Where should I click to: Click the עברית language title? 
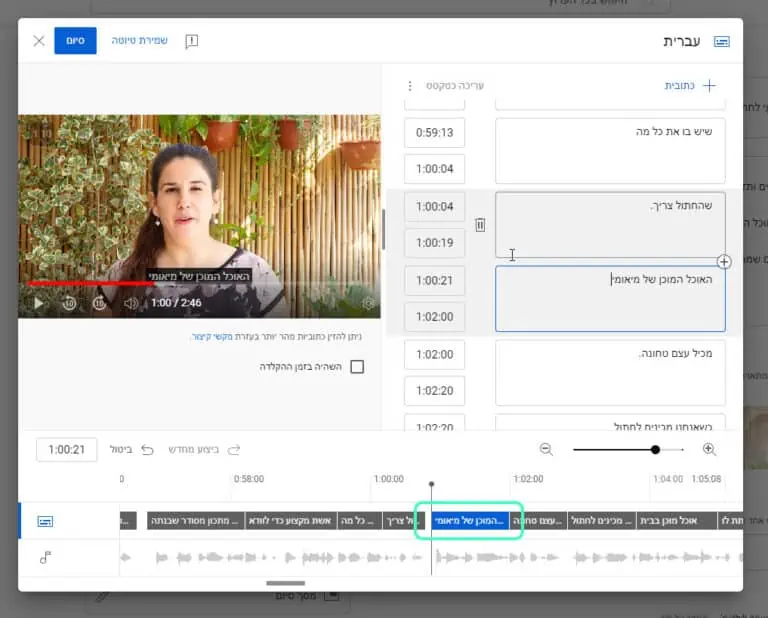682,42
